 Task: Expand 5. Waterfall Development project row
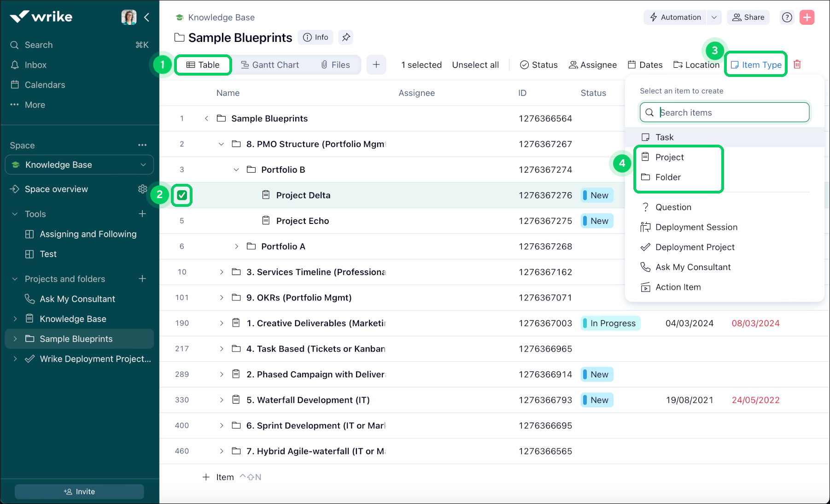point(222,400)
